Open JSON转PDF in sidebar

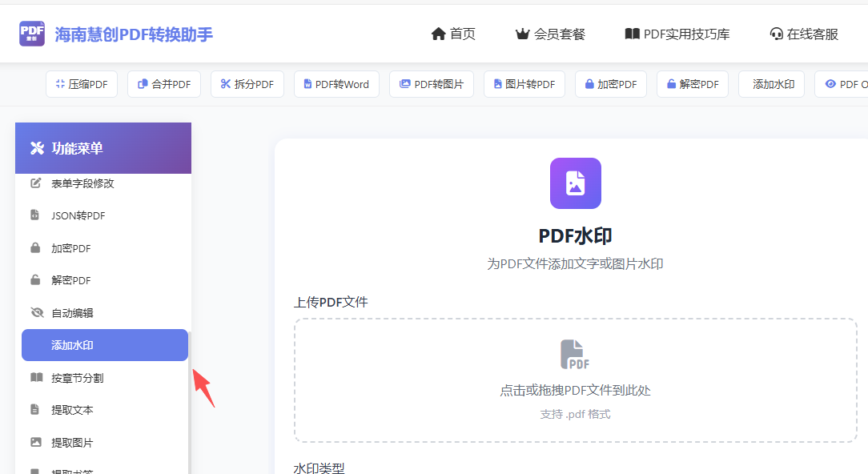click(x=103, y=215)
